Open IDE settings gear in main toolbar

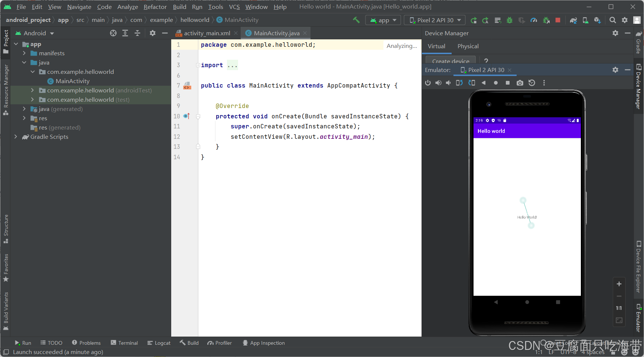pos(625,20)
